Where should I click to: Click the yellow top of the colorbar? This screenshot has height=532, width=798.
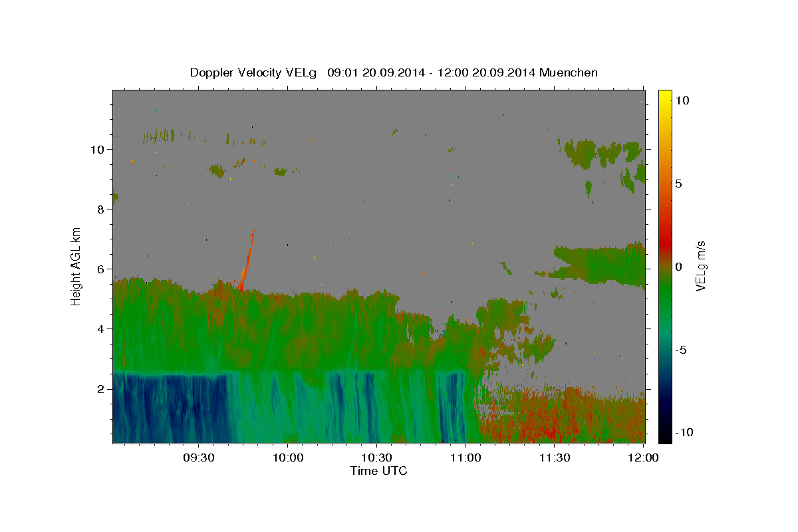[x=665, y=96]
